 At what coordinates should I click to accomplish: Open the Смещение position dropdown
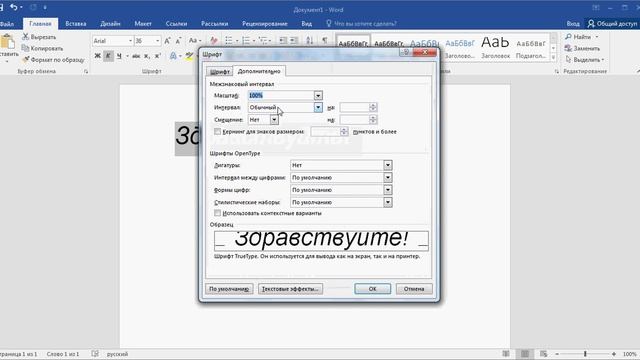tap(274, 120)
